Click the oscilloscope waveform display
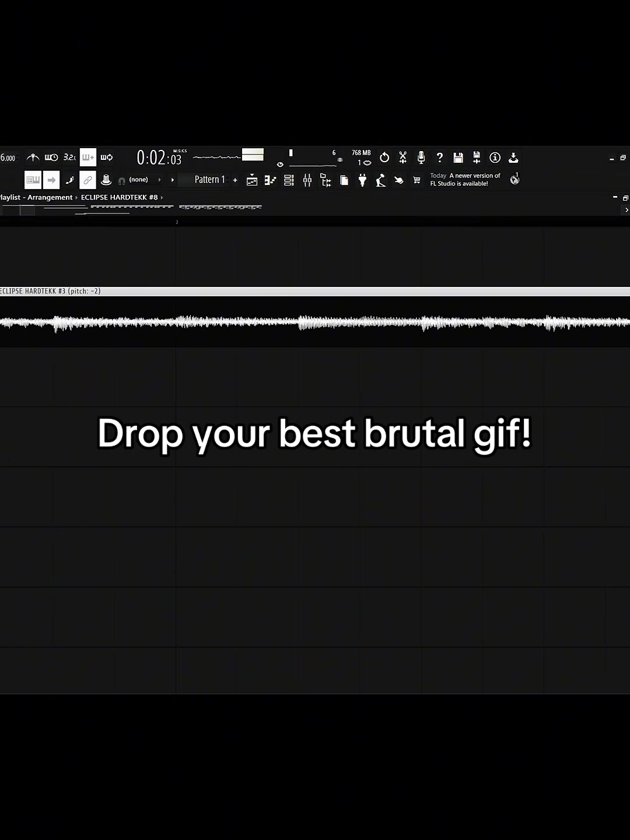The image size is (630, 840). click(216, 157)
